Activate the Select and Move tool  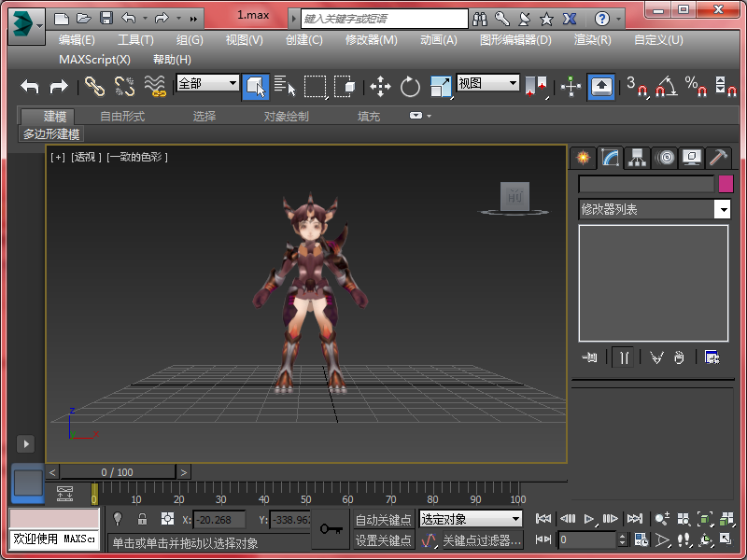380,87
